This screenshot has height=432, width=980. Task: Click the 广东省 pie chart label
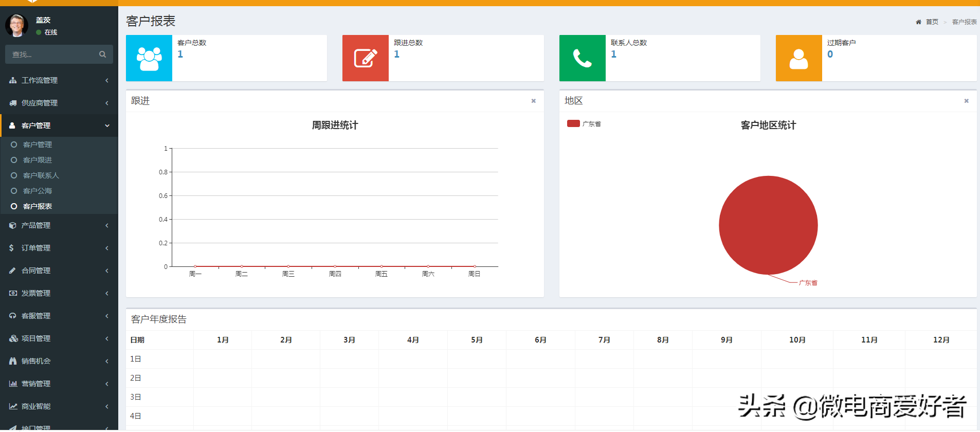click(808, 283)
